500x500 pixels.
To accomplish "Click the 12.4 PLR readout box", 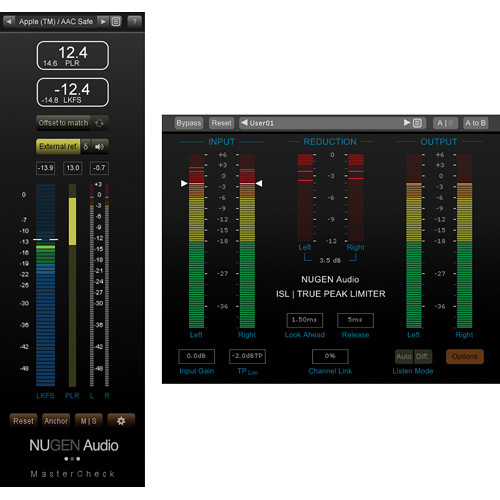I will (73, 55).
